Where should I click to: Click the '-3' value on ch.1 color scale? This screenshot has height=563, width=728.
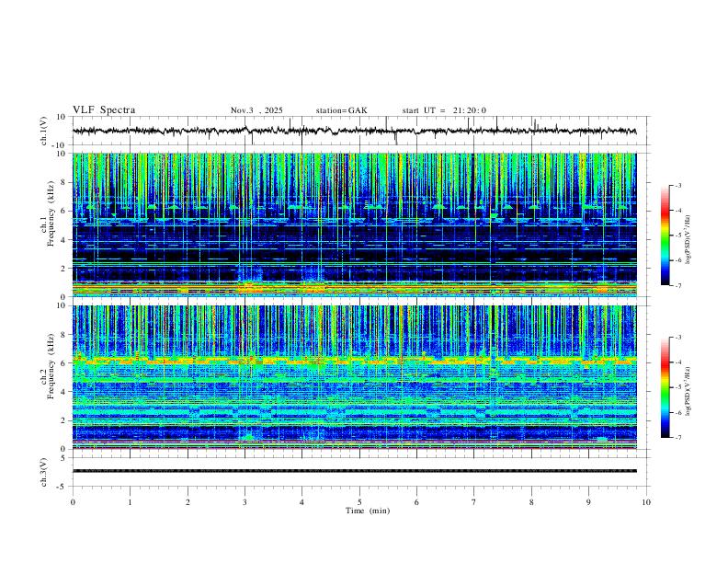677,185
